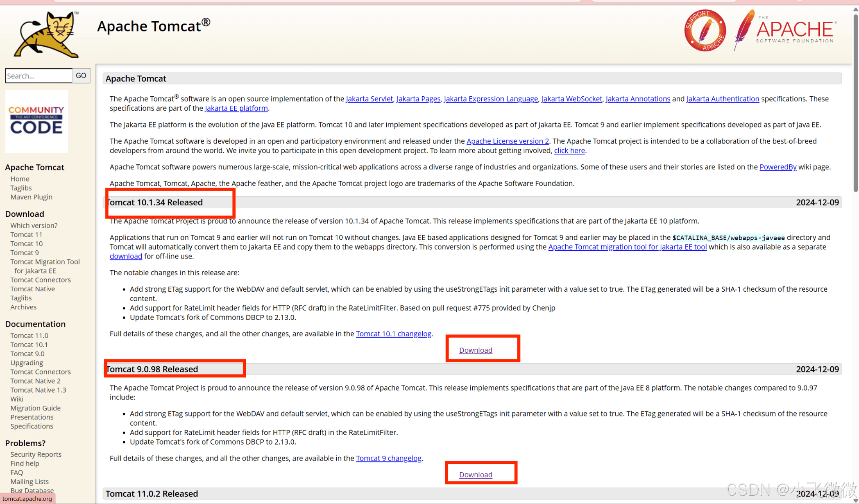This screenshot has width=859, height=504.
Task: Open Migration Guide documentation link
Action: point(36,408)
